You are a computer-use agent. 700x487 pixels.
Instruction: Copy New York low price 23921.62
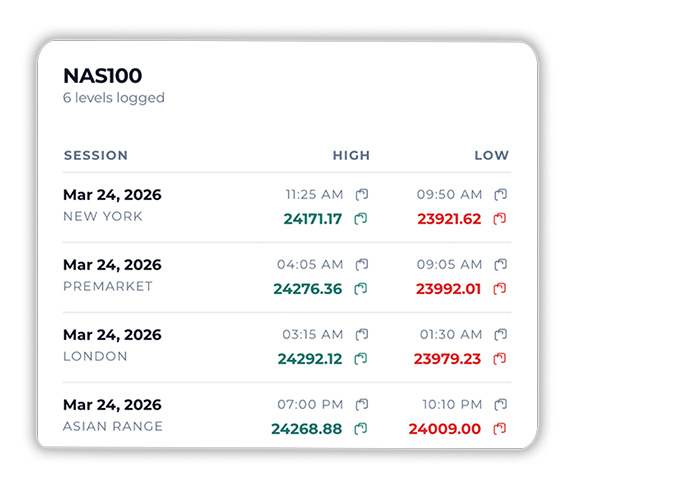(x=501, y=219)
